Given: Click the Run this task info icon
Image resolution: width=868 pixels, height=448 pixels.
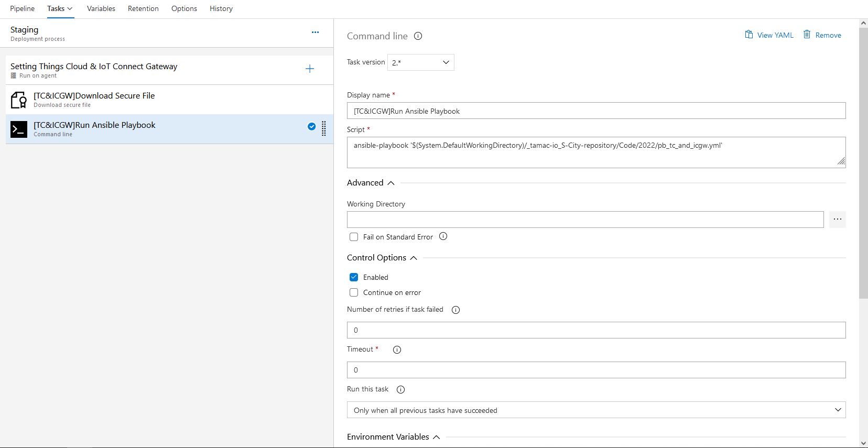Looking at the screenshot, I should tap(400, 389).
